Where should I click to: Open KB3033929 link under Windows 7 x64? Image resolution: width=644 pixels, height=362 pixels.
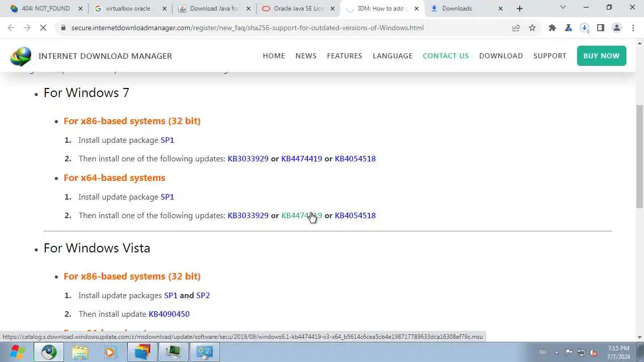pos(248,215)
